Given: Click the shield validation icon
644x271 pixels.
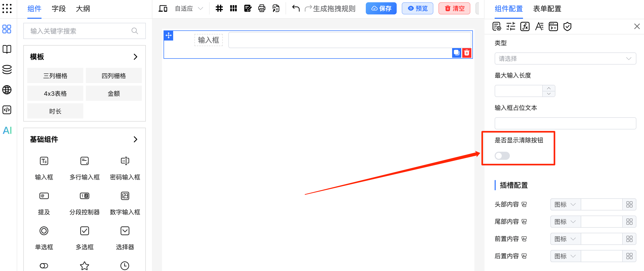Looking at the screenshot, I should 567,26.
